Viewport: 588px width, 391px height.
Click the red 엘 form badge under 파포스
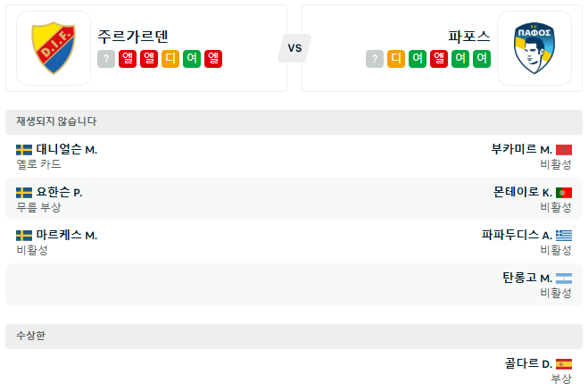(x=439, y=59)
